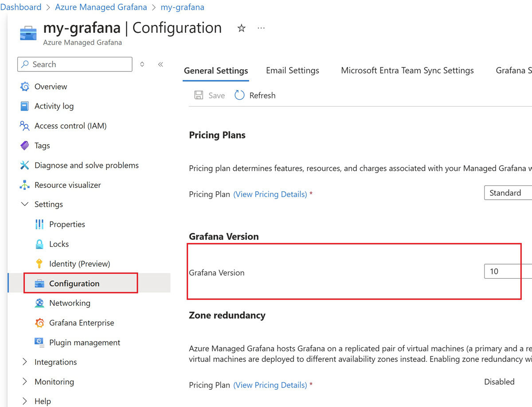Expand the Integrations section
The image size is (532, 407).
pos(25,362)
